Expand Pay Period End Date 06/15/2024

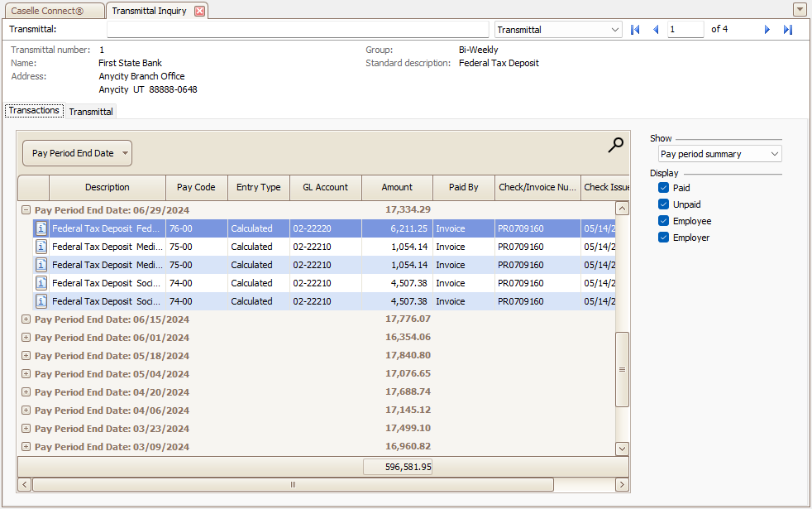coord(26,319)
